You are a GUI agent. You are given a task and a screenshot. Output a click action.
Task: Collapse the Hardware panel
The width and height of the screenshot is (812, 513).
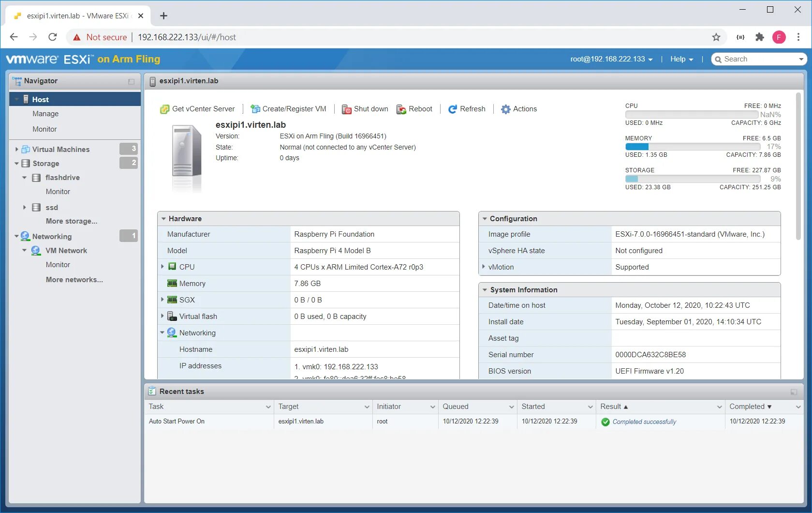[163, 219]
